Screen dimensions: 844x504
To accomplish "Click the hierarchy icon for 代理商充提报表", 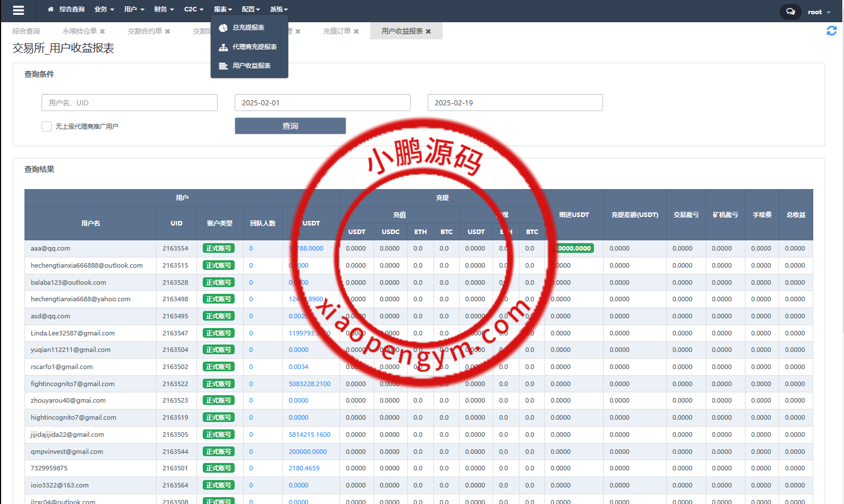I will pos(223,47).
